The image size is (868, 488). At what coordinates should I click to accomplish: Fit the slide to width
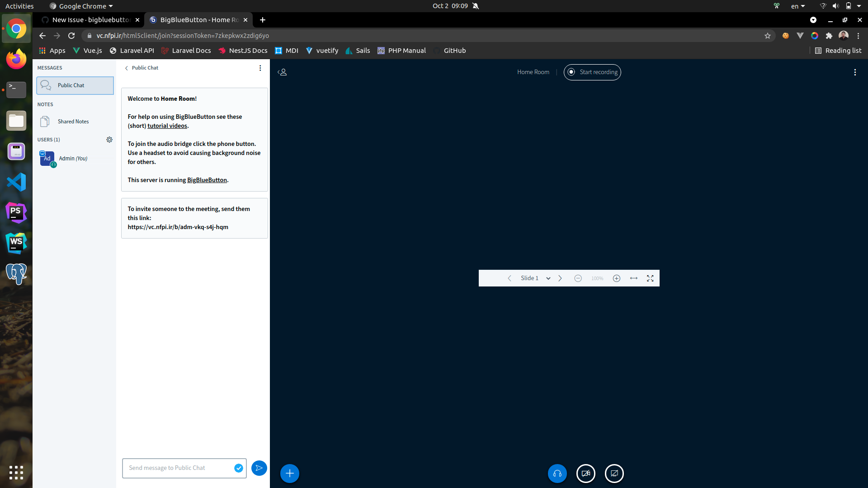coord(633,278)
